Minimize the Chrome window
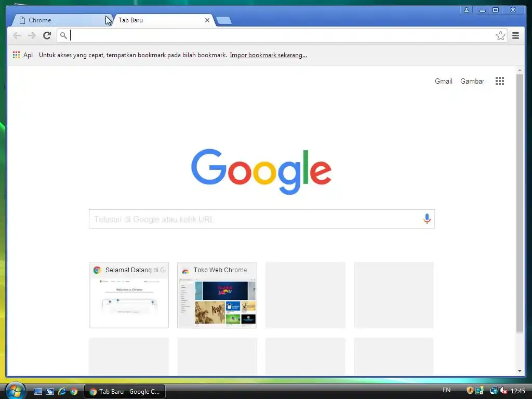The width and height of the screenshot is (532, 399). click(482, 10)
